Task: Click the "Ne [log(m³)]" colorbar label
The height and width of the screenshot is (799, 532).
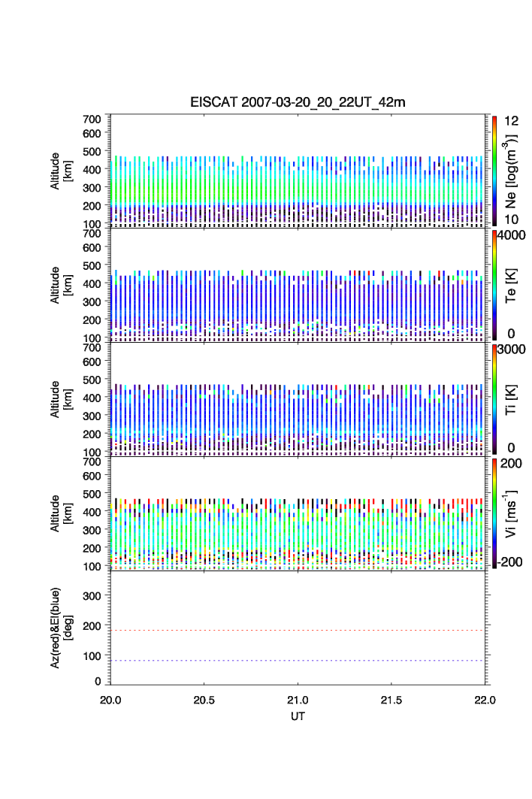Action: click(511, 171)
